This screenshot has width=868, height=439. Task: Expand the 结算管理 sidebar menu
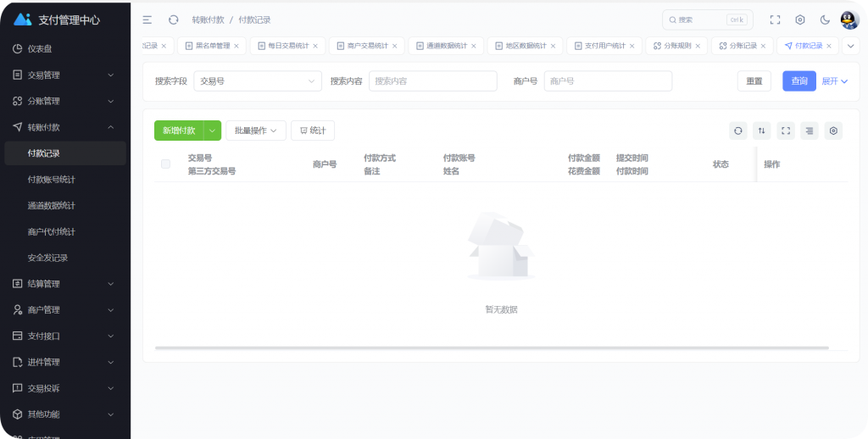coord(65,283)
